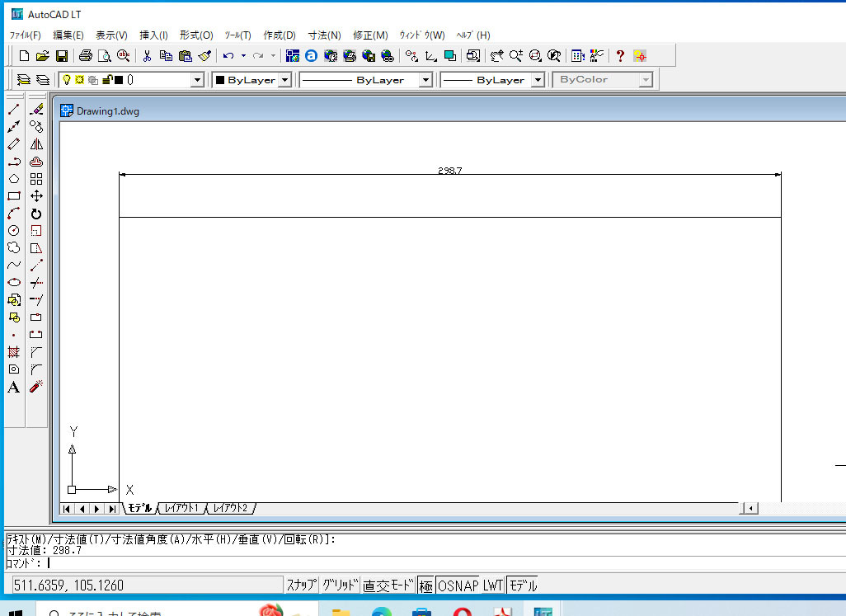This screenshot has height=616, width=846.
Task: Click the black color swatch in the color control
Action: [x=220, y=79]
